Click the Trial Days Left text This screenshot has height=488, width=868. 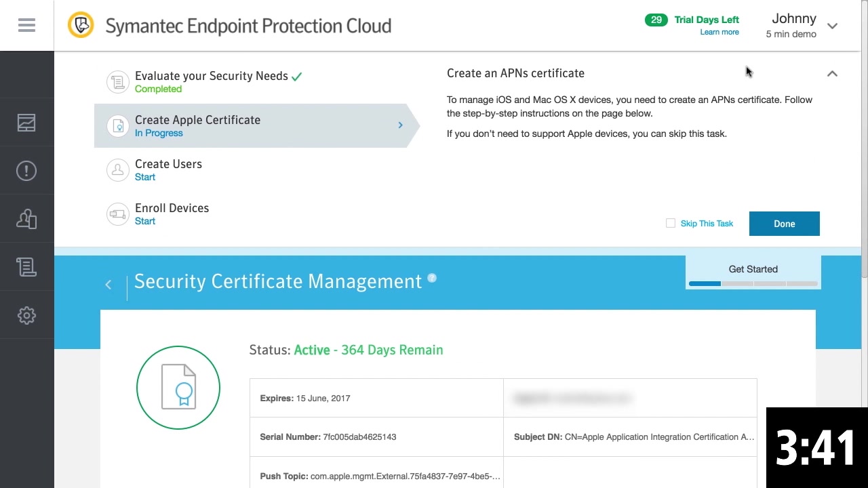point(707,20)
